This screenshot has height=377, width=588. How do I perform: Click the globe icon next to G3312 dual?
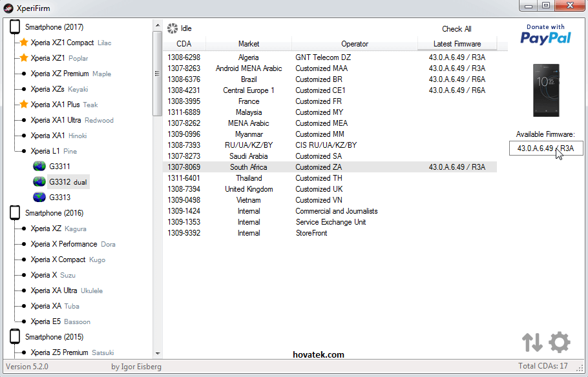39,182
